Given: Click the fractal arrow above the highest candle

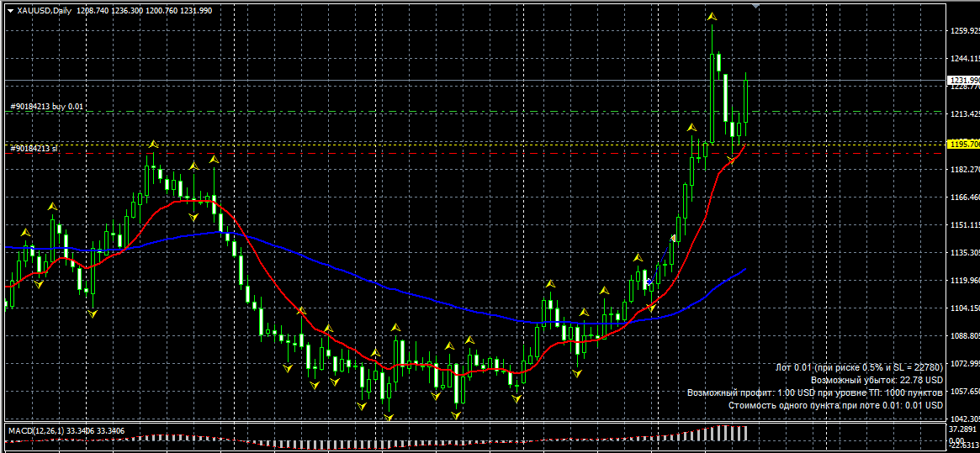Looking at the screenshot, I should [x=712, y=17].
